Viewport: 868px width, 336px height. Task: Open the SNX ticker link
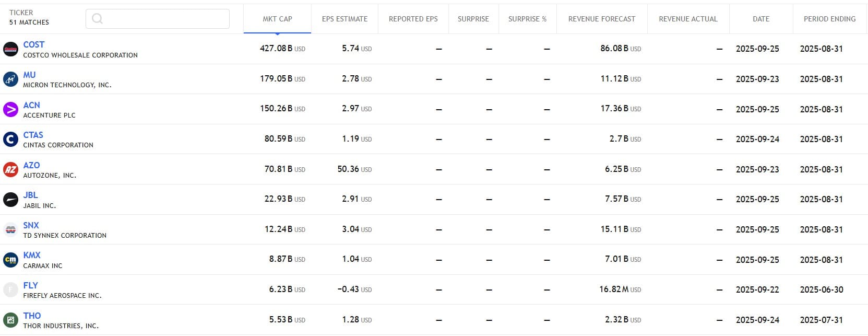coord(31,225)
